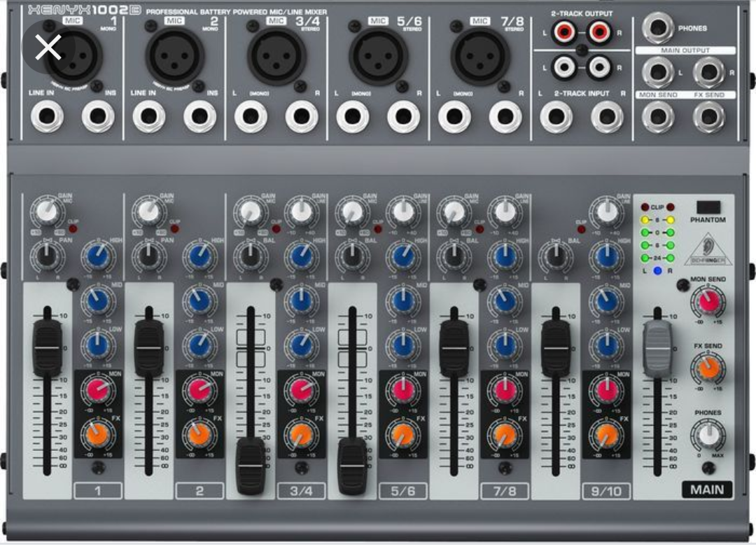The width and height of the screenshot is (756, 549).
Task: Click the channel 9/10 BAL knob
Action: click(x=556, y=256)
